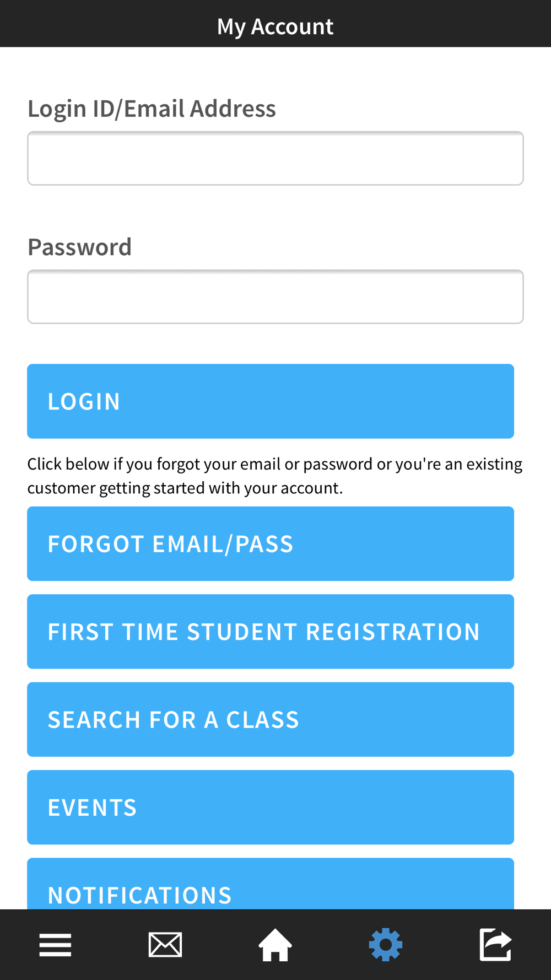Go to the home icon
The height and width of the screenshot is (980, 551).
pos(275,945)
